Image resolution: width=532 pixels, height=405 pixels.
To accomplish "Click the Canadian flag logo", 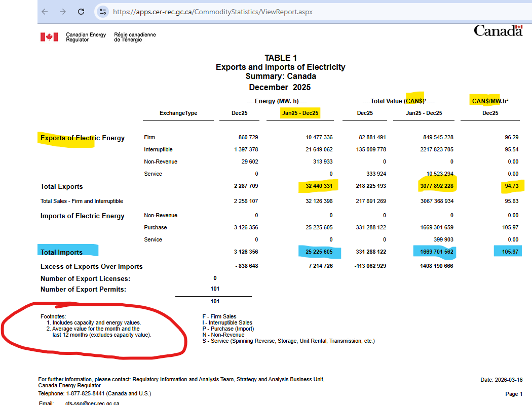I will 49,37.
